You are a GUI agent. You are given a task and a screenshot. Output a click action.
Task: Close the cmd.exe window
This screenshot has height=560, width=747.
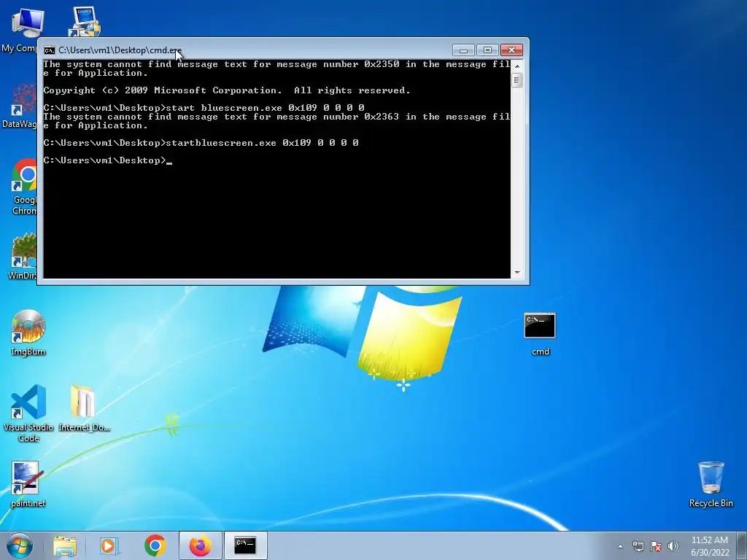point(511,50)
